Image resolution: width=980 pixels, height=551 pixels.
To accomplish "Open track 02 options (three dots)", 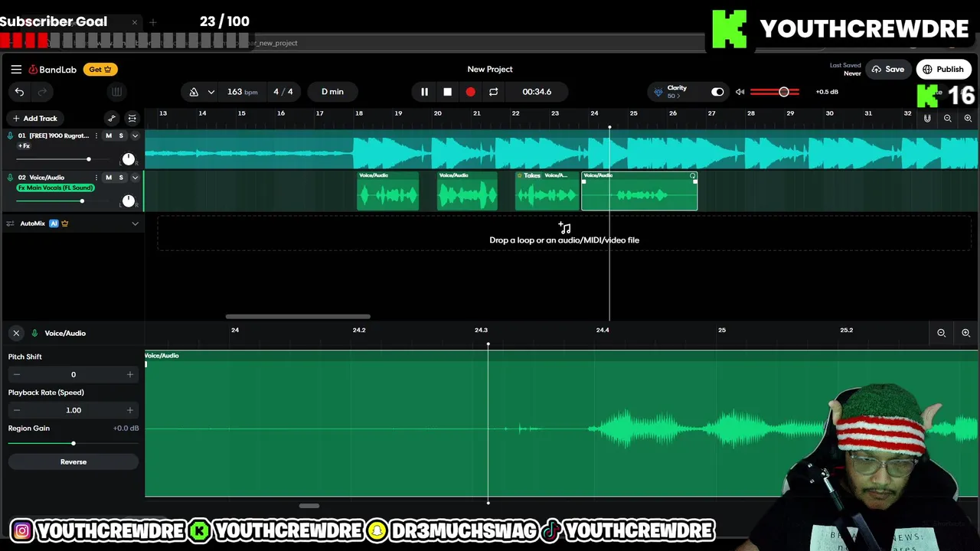I will [96, 178].
